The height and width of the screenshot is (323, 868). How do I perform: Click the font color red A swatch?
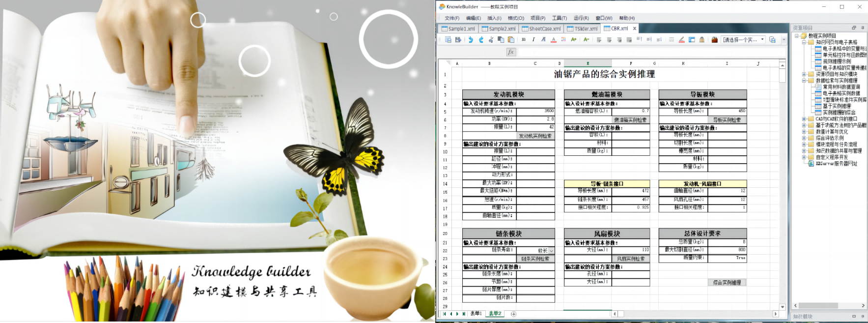554,40
